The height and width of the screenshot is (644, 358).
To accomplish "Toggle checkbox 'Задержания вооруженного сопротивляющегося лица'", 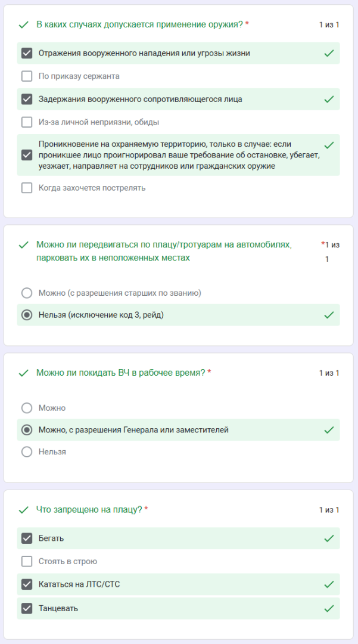I will point(27,99).
